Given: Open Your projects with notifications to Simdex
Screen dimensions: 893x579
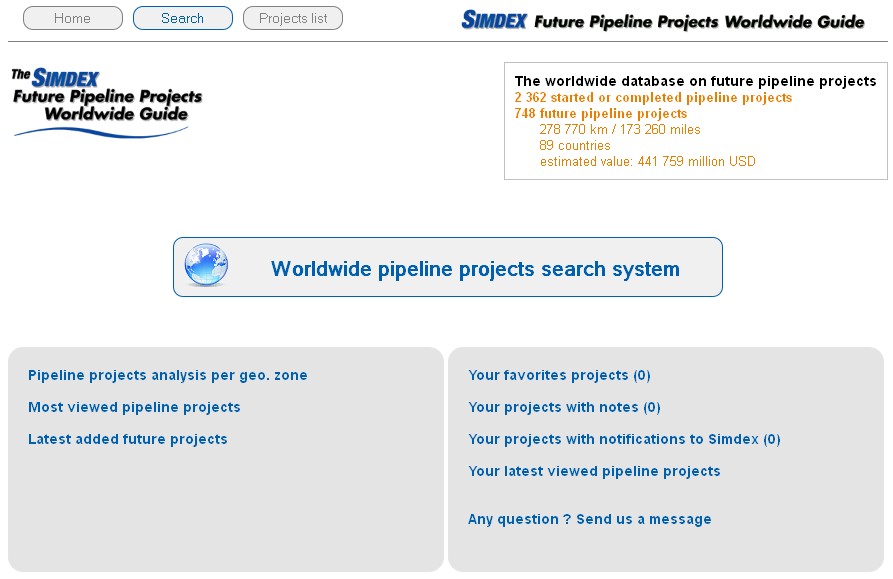Looking at the screenshot, I should click(x=624, y=439).
